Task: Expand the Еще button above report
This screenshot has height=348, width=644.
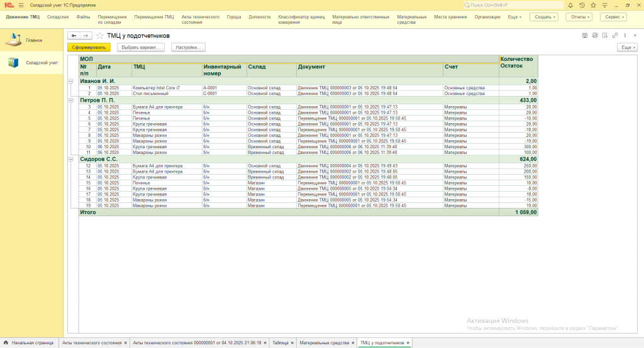Action: (628, 48)
